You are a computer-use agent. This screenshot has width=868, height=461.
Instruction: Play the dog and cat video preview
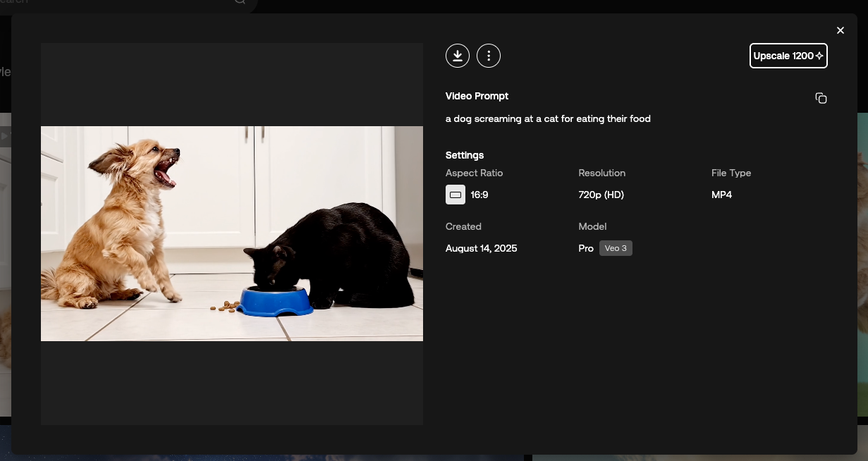232,233
